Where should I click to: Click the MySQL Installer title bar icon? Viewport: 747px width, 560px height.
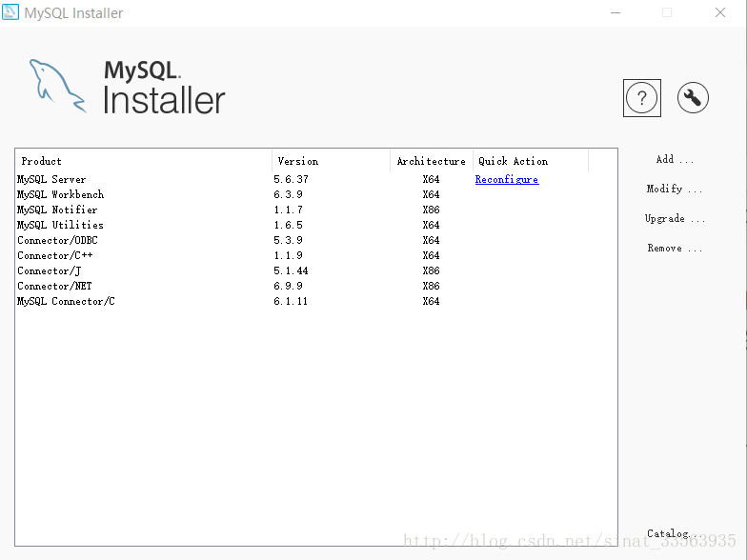point(10,11)
